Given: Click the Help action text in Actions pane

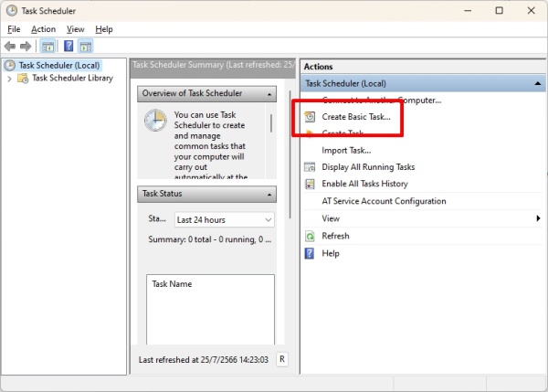Looking at the screenshot, I should 331,253.
